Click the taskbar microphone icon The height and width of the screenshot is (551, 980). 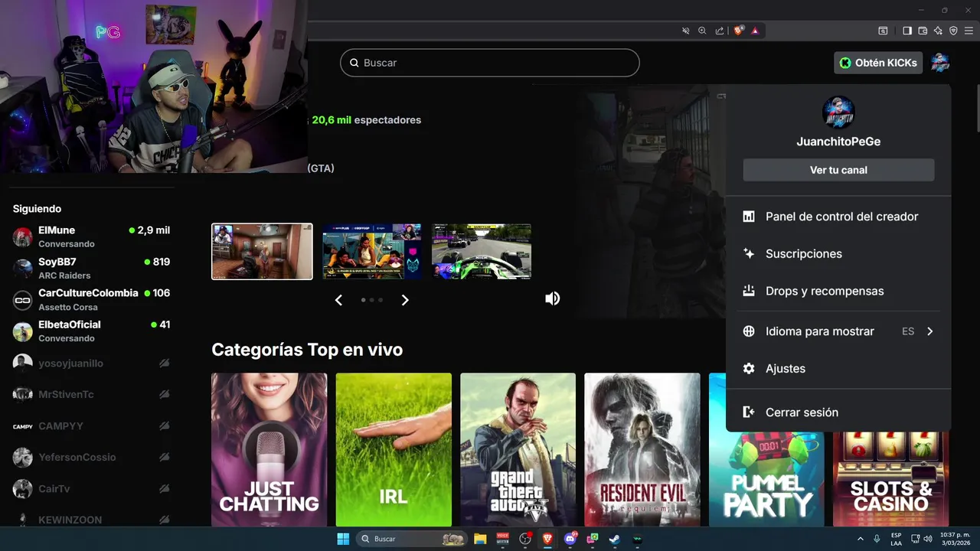pyautogui.click(x=877, y=539)
